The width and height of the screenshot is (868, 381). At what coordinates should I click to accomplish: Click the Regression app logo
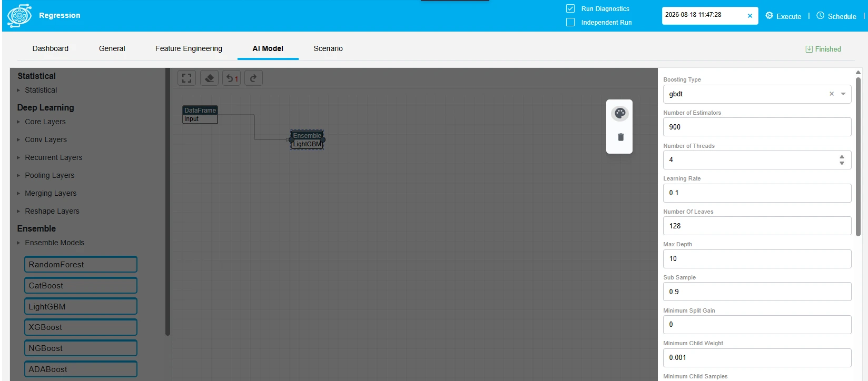pos(19,16)
